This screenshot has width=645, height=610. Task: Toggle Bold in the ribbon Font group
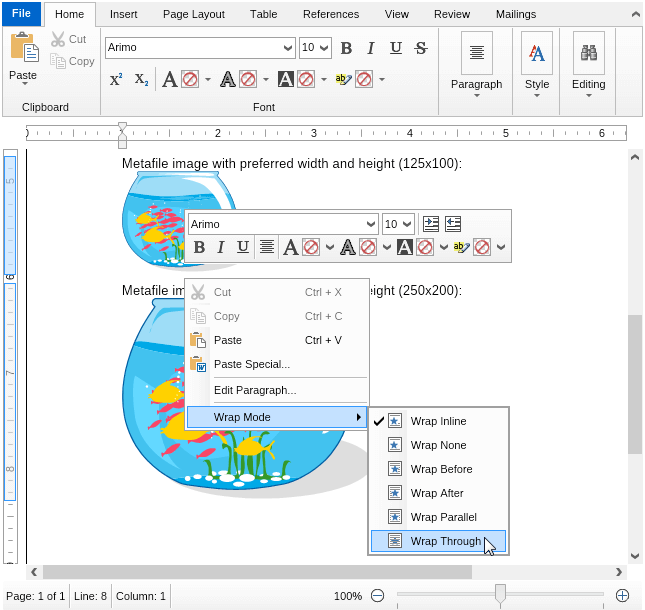[346, 48]
